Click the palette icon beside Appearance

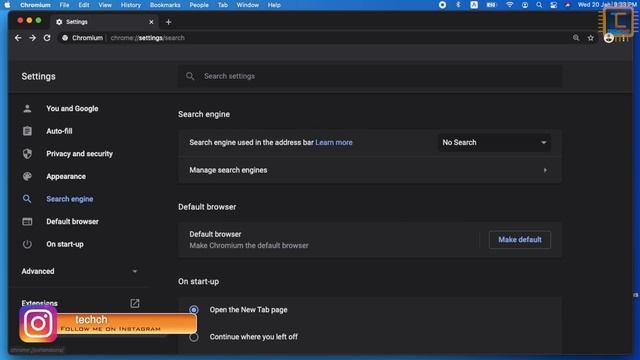point(27,176)
